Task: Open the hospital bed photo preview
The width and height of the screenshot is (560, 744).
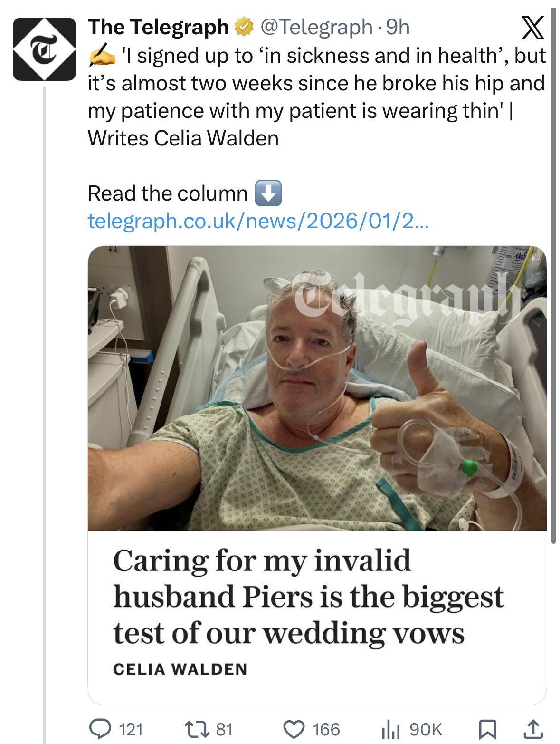Action: coord(317,387)
